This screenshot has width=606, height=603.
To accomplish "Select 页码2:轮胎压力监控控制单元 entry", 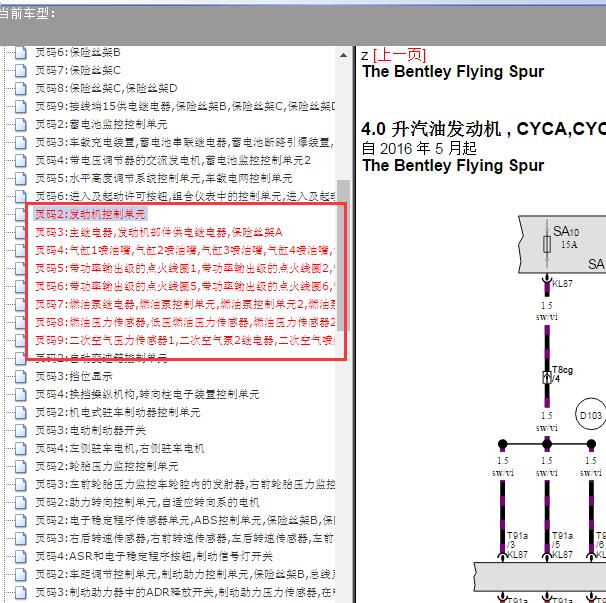I will tap(107, 466).
